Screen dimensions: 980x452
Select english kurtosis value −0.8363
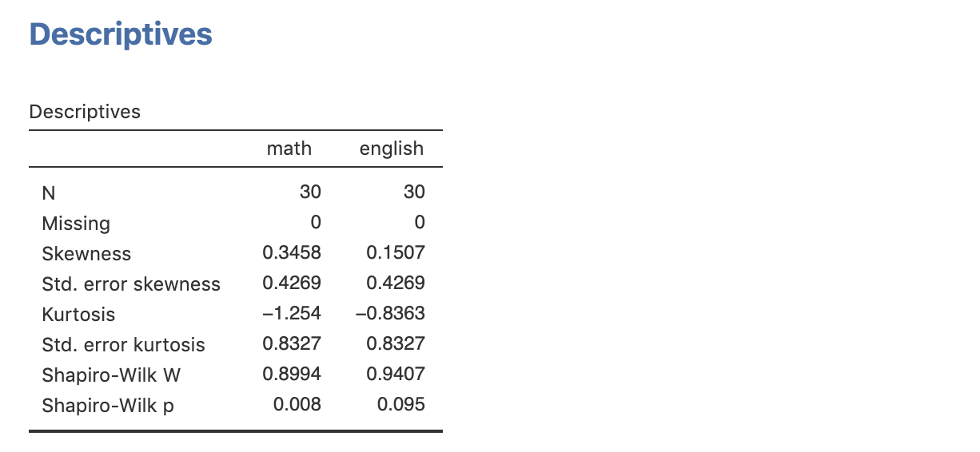tap(391, 314)
